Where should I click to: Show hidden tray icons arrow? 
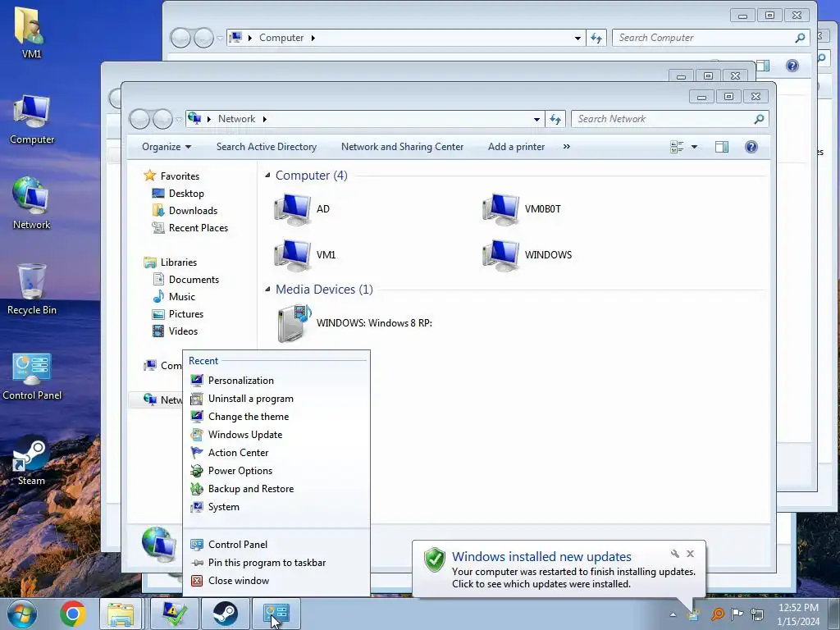tap(673, 614)
